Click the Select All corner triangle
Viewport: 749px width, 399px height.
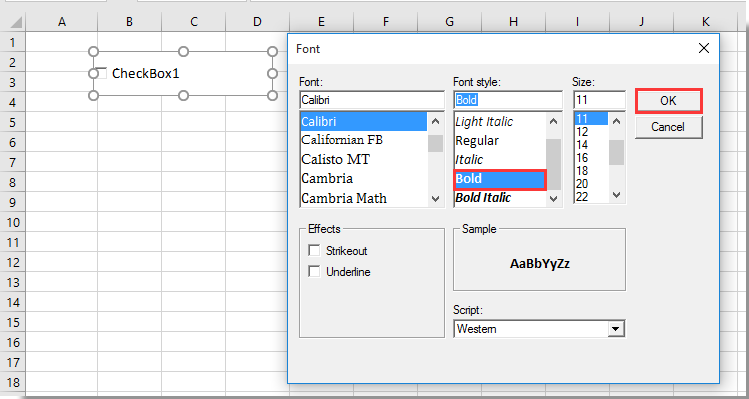pos(16,22)
